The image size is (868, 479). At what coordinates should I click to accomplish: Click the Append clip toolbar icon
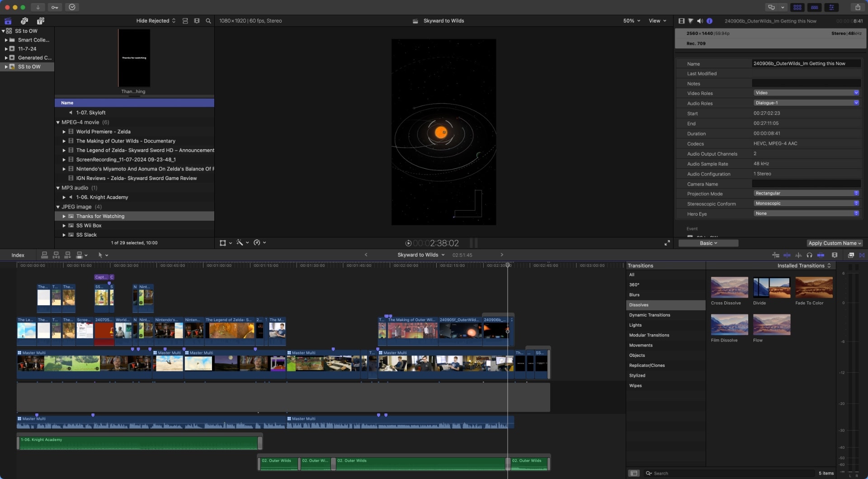click(x=68, y=255)
